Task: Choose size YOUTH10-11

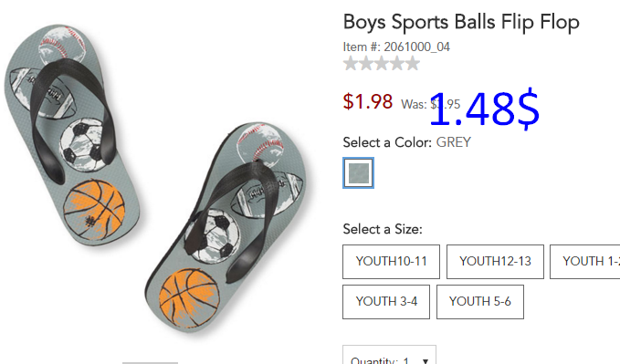Action: 391,262
